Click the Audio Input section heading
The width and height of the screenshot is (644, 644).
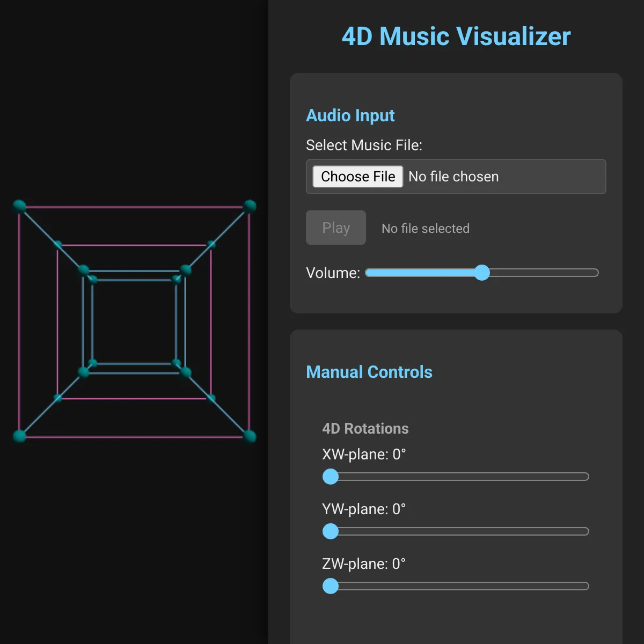350,115
